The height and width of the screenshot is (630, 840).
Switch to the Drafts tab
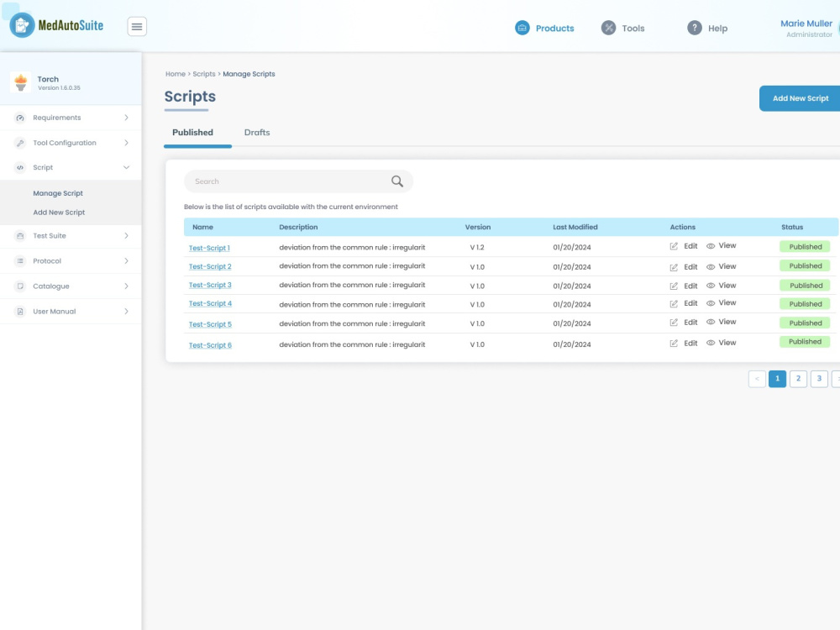pyautogui.click(x=257, y=133)
